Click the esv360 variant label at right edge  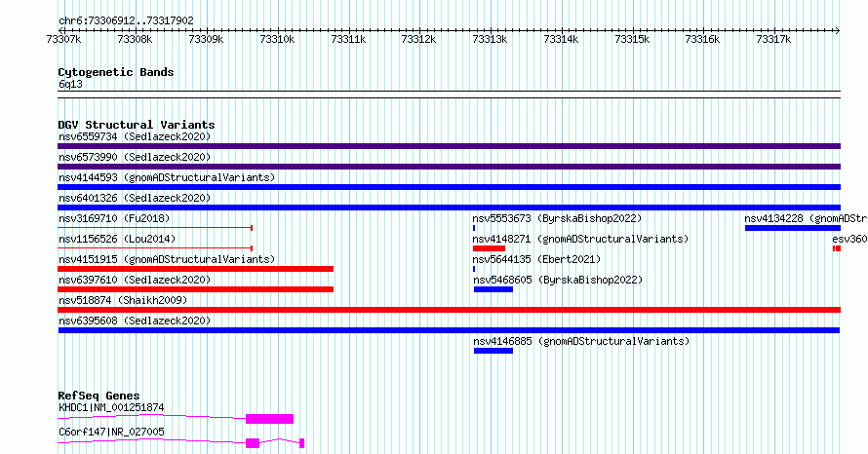pyautogui.click(x=849, y=239)
